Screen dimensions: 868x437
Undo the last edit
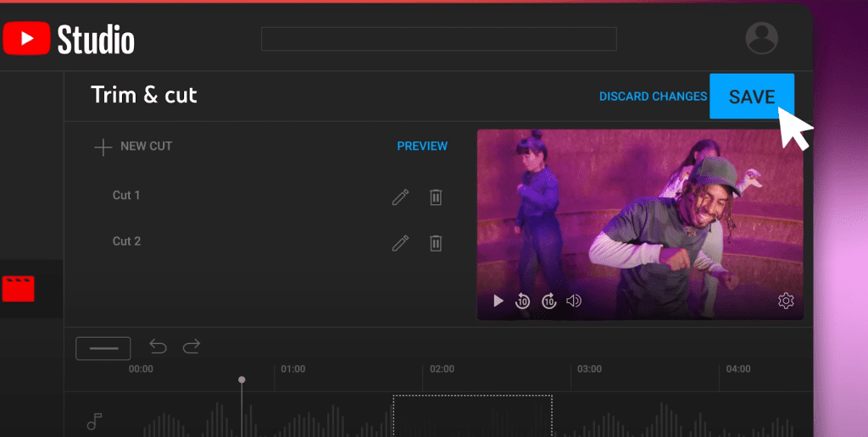(x=158, y=346)
